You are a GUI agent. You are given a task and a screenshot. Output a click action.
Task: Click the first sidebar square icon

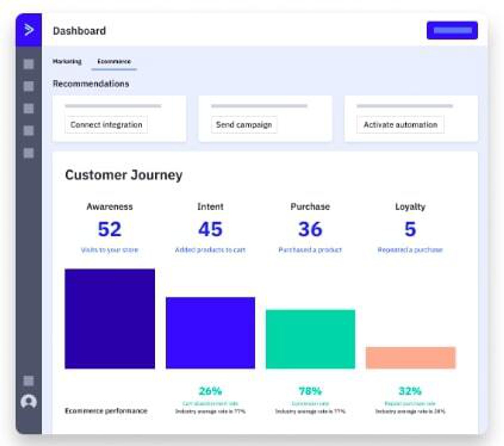pyautogui.click(x=29, y=64)
